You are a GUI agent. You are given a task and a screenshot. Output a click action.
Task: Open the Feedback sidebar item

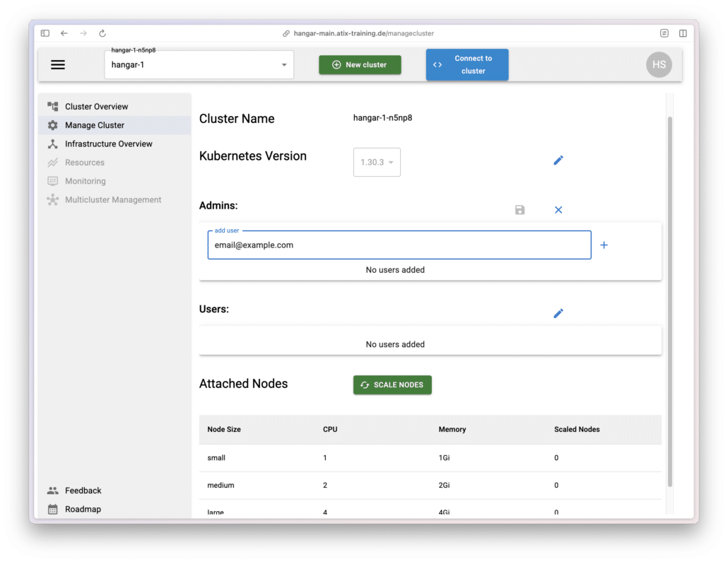83,491
